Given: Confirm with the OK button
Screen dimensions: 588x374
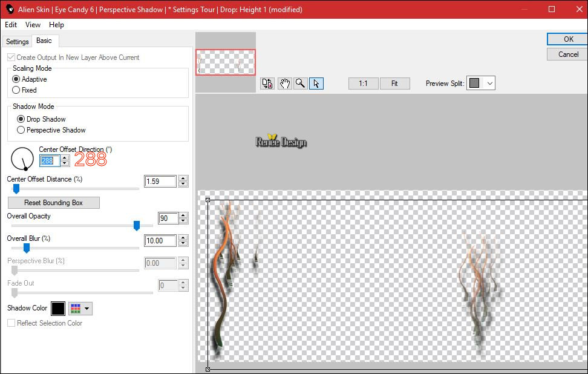Looking at the screenshot, I should click(567, 39).
